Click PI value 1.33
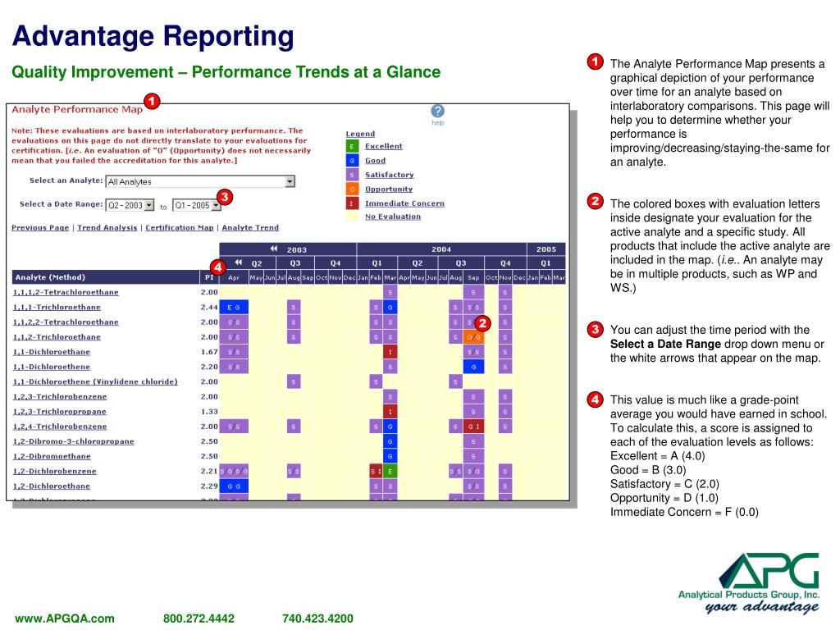The image size is (840, 630). point(209,412)
